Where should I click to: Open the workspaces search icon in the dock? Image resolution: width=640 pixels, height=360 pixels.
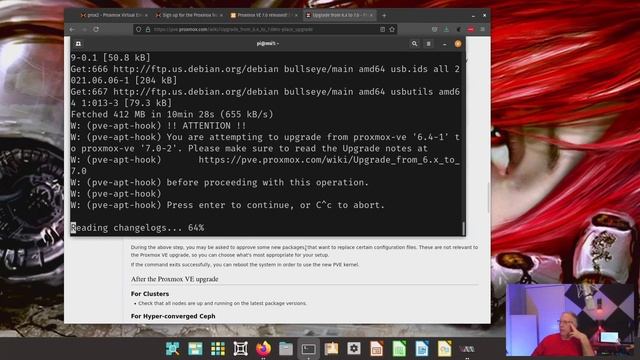173,349
